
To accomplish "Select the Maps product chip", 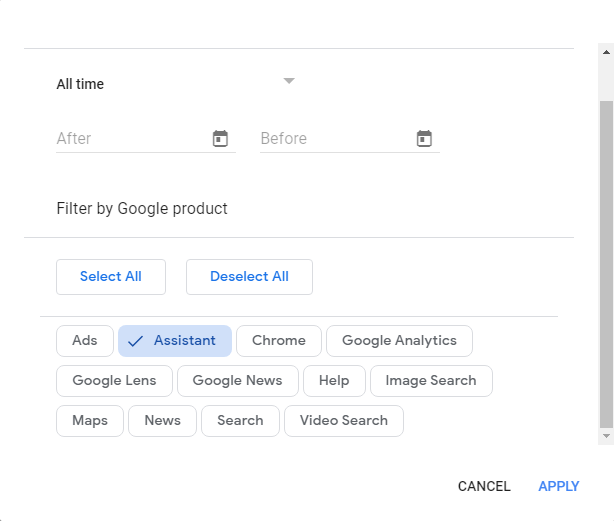I will 90,421.
